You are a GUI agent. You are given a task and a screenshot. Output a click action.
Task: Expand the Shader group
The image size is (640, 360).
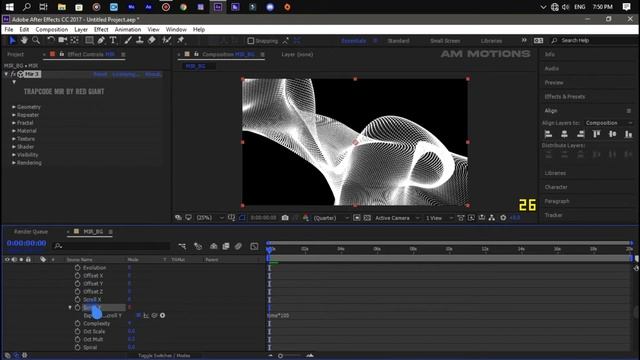(x=14, y=147)
